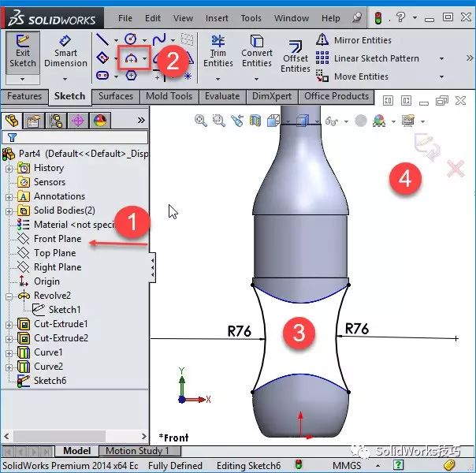Open the DisplayManager panel tab
The width and height of the screenshot is (476, 473).
(100, 121)
